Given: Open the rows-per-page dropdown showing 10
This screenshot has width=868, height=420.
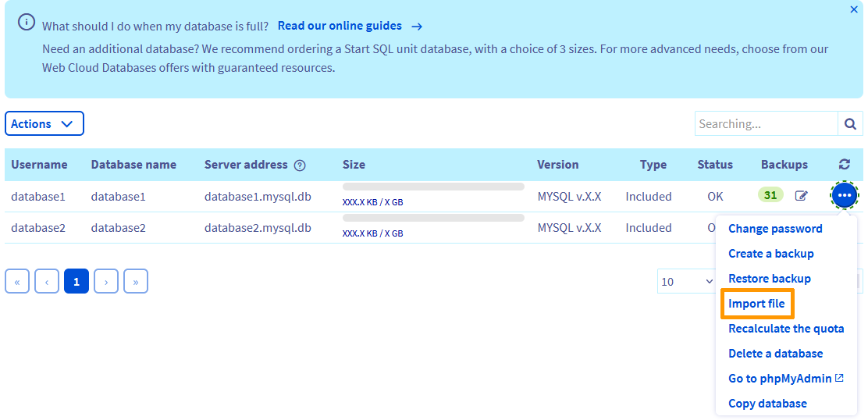Looking at the screenshot, I should [687, 282].
